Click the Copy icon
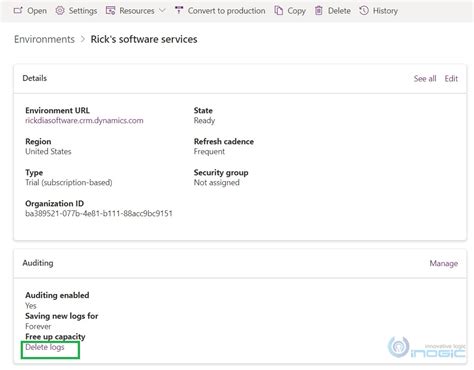474x370 pixels. [x=278, y=11]
